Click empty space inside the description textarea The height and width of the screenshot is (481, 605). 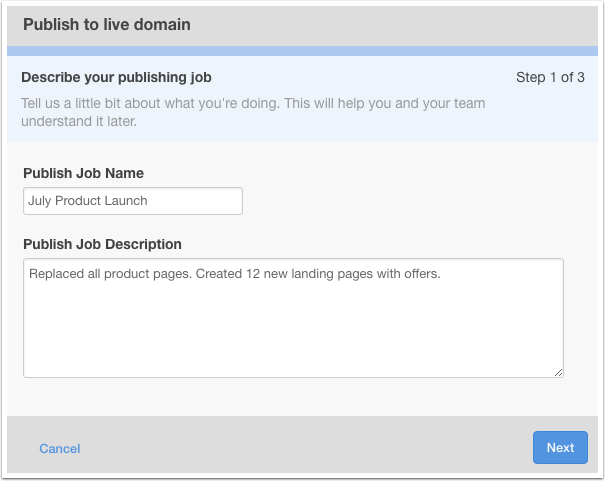pyautogui.click(x=293, y=328)
